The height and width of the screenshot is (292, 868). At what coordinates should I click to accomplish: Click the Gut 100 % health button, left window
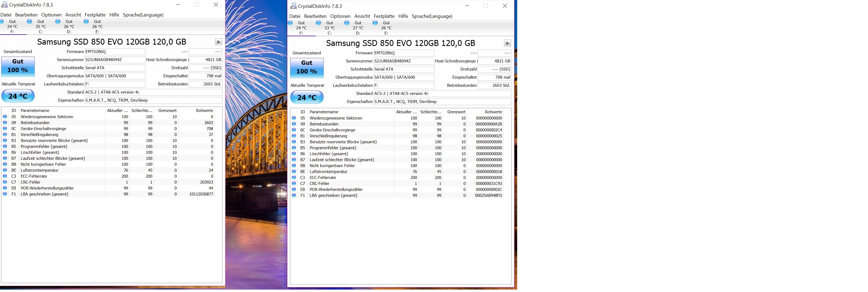[18, 66]
